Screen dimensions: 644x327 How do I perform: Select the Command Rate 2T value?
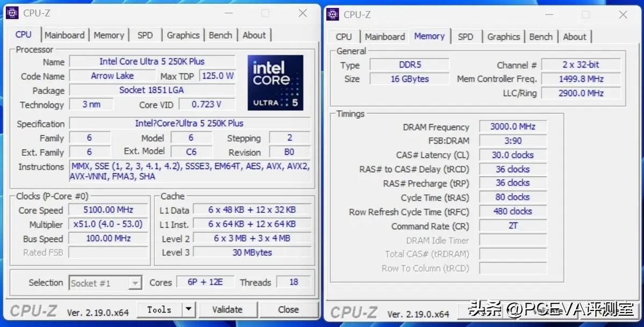coord(513,226)
